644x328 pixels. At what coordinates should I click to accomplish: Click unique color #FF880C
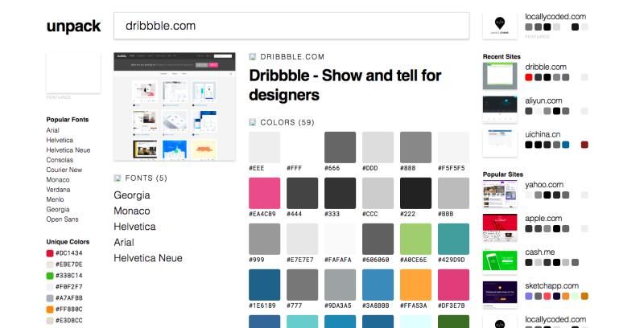coord(64,310)
